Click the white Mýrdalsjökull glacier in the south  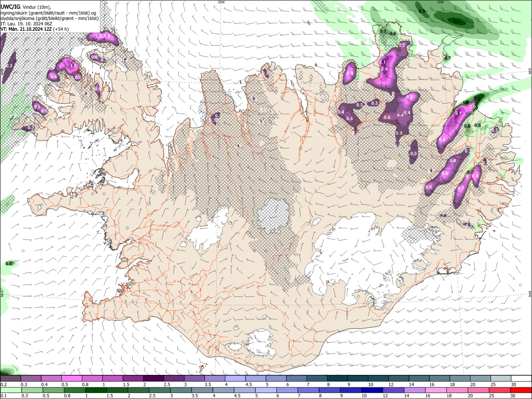260,343
